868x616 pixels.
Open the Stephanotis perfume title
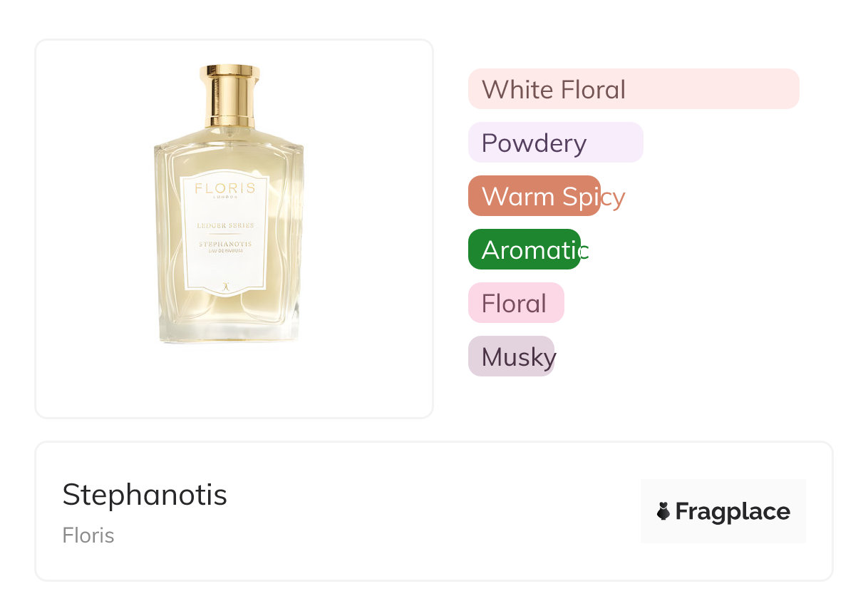[145, 495]
